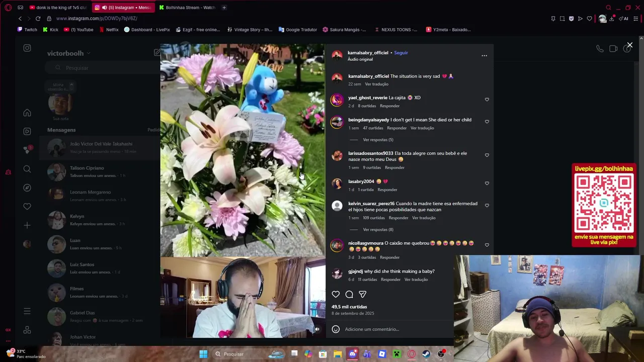
Task: Open Opera Aria AI button in toolbar
Action: (624, 19)
